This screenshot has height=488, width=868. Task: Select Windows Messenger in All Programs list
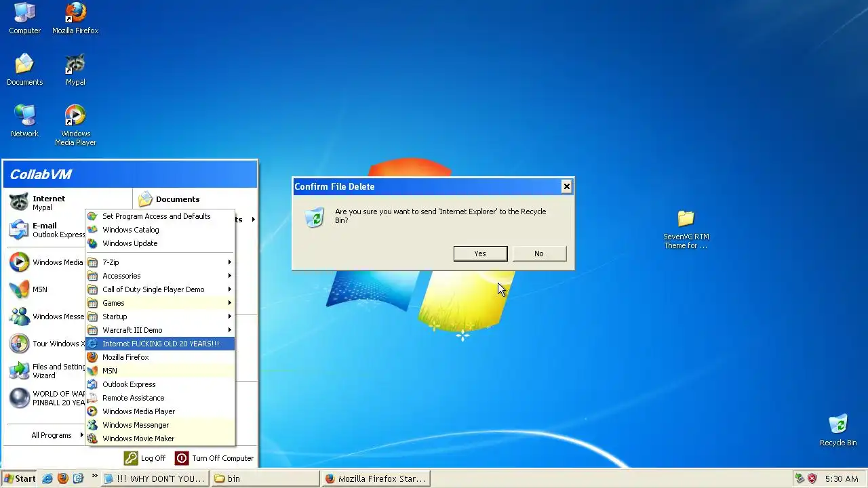tap(160, 425)
